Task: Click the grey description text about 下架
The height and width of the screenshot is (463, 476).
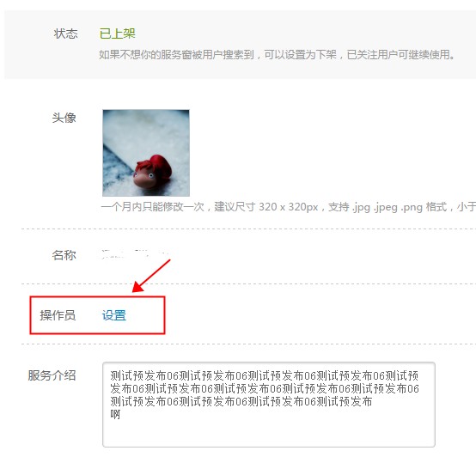Action: click(277, 55)
